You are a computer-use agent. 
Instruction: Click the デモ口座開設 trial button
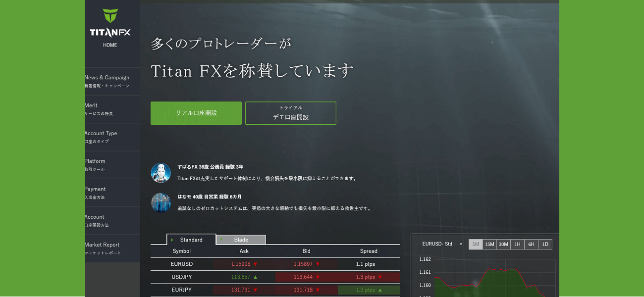click(x=291, y=113)
